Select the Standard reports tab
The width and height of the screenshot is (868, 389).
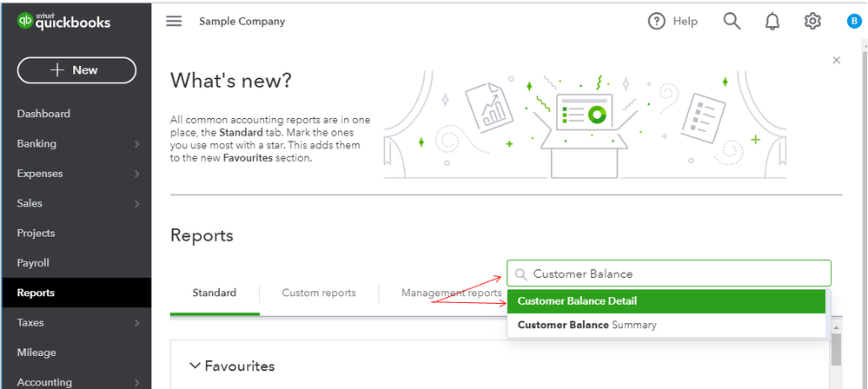click(214, 293)
